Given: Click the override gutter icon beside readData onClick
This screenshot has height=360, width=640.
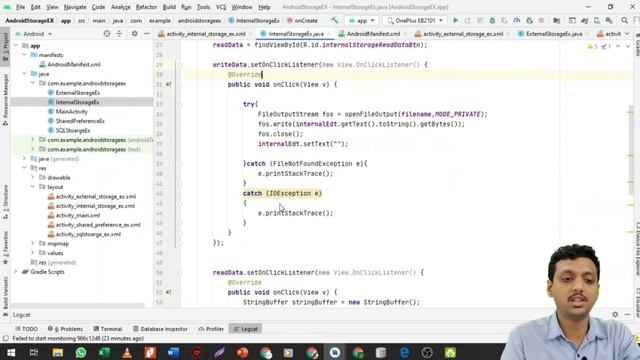Looking at the screenshot, I should 169,292.
